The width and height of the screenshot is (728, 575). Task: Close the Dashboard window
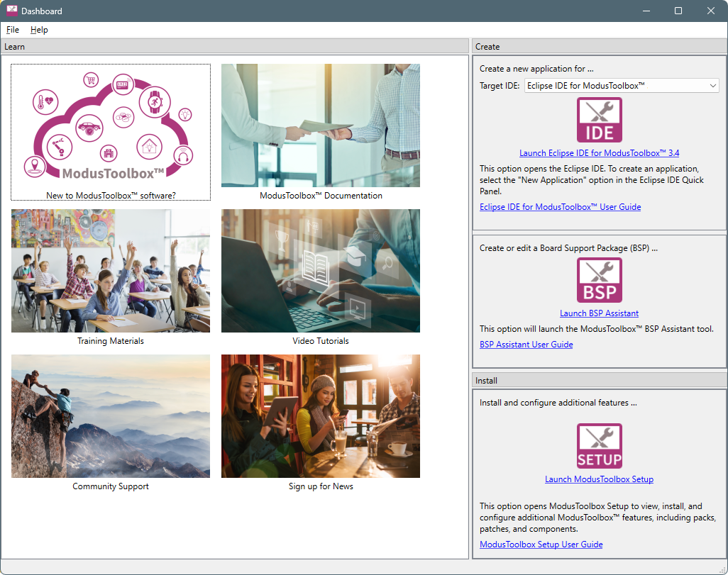[x=711, y=11]
